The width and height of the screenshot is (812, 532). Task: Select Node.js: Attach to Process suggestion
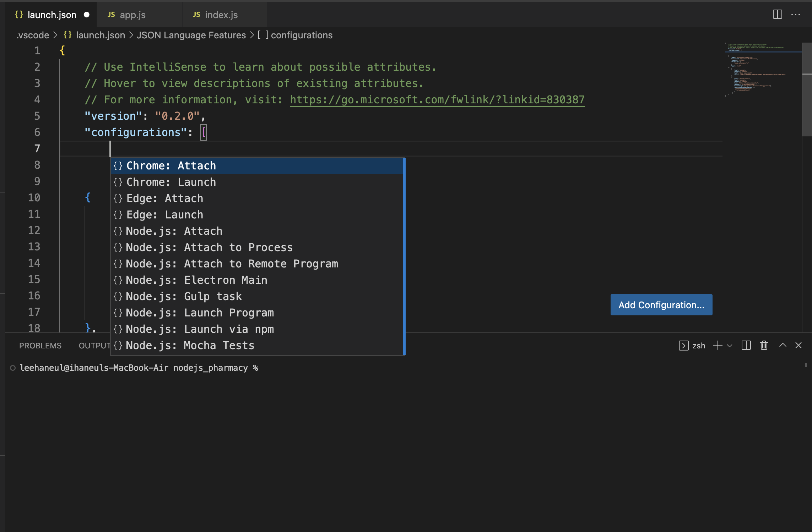257,248
